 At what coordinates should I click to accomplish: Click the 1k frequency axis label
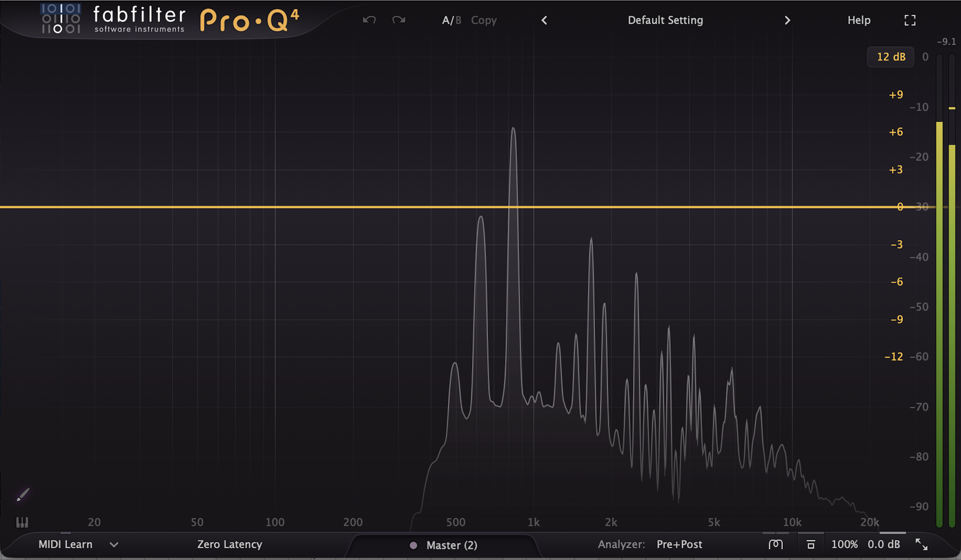tap(534, 522)
